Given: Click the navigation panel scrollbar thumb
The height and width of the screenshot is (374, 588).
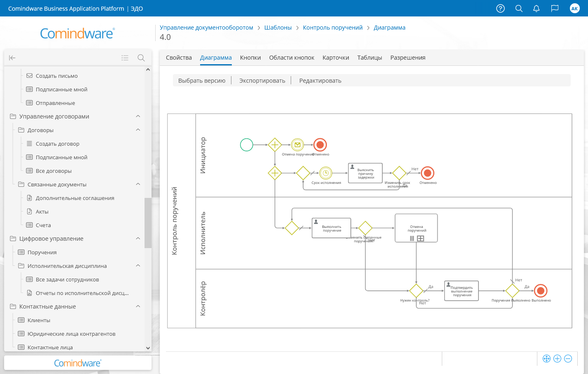Looking at the screenshot, I should click(148, 223).
